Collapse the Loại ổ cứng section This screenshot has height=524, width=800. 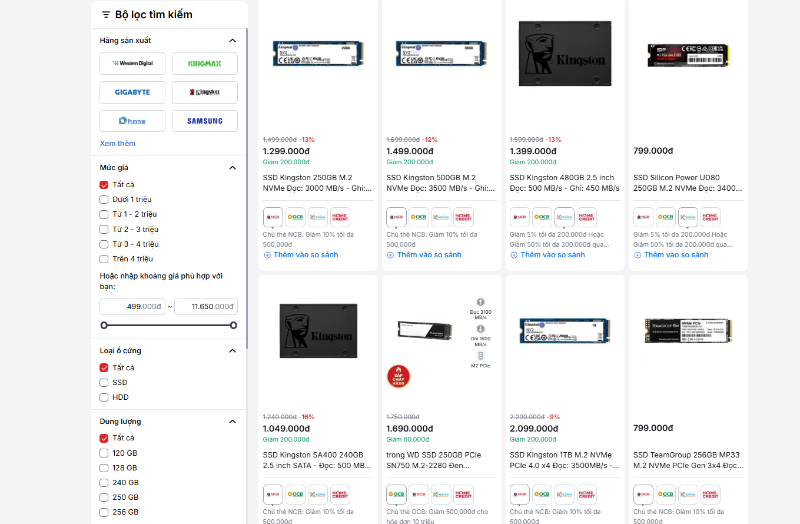(x=233, y=351)
